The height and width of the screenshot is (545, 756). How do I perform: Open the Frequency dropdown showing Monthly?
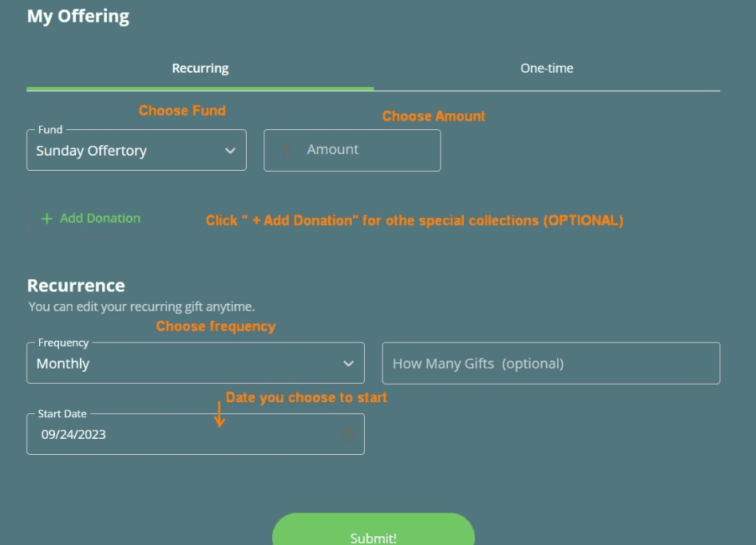pos(184,364)
